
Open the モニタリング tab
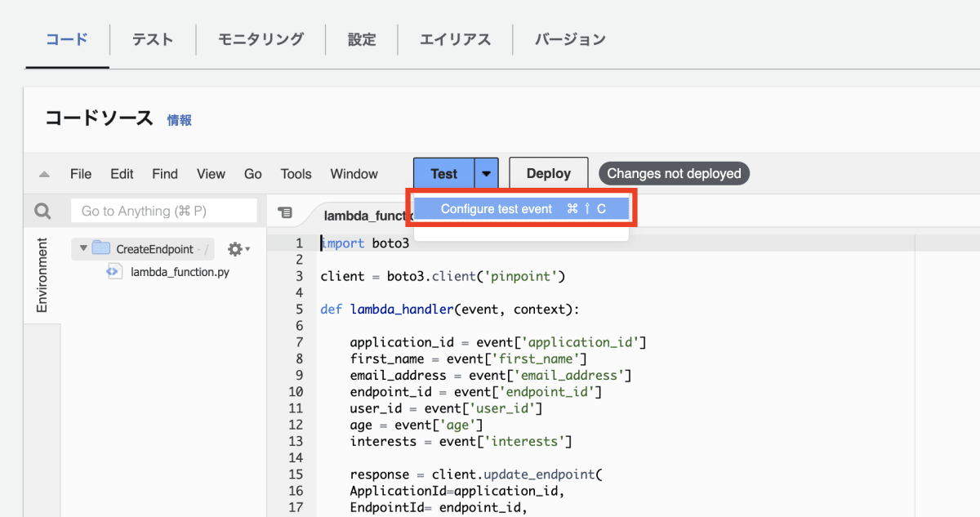pos(261,38)
